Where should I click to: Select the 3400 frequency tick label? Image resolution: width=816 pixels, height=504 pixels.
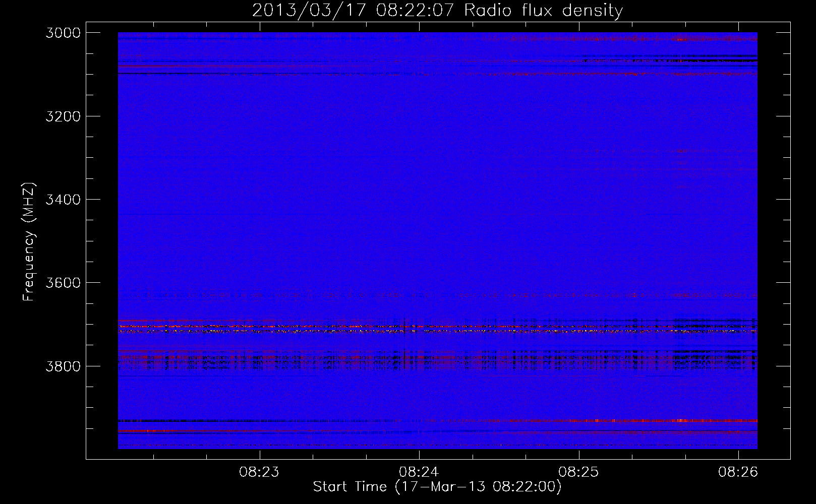pyautogui.click(x=63, y=200)
